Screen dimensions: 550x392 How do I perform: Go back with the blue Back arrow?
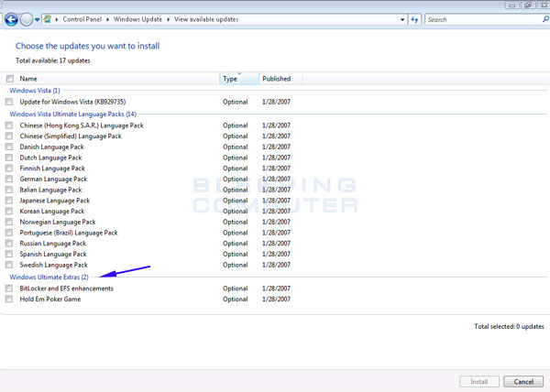11,19
